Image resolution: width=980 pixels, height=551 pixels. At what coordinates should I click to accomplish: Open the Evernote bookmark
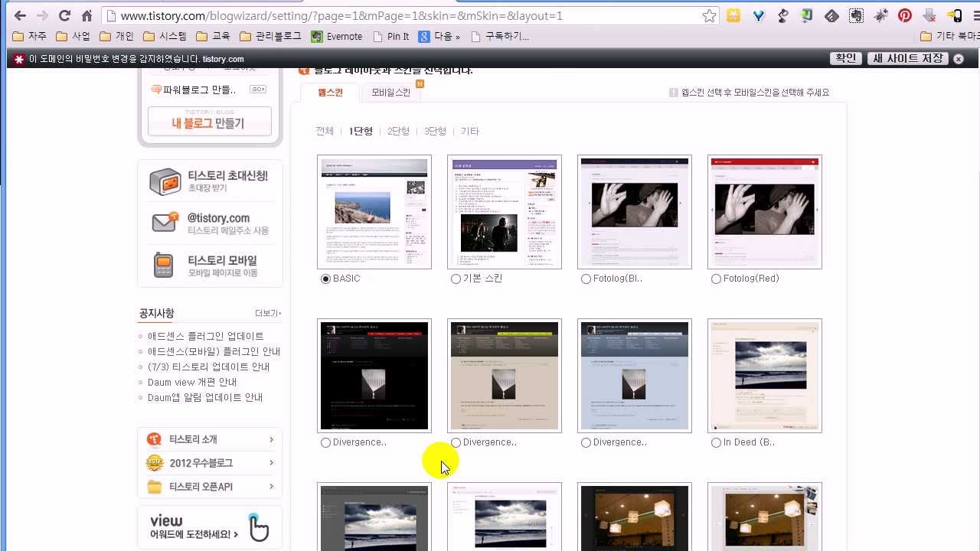337,36
